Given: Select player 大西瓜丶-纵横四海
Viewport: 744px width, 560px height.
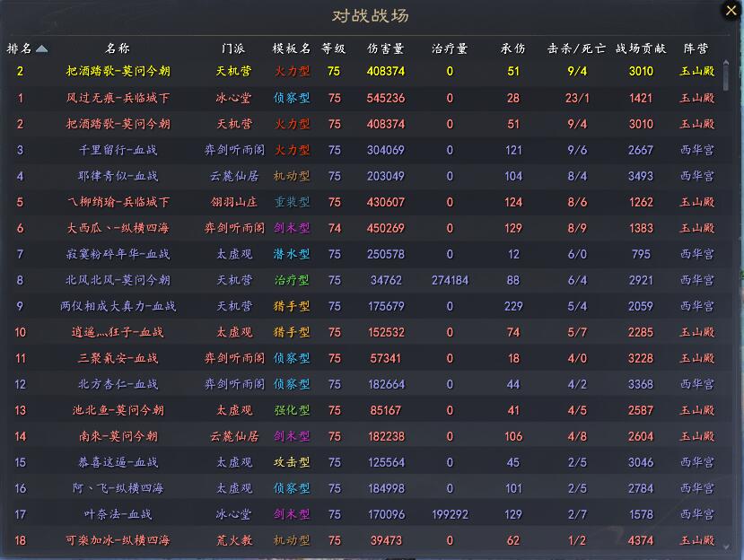Looking at the screenshot, I should (118, 228).
